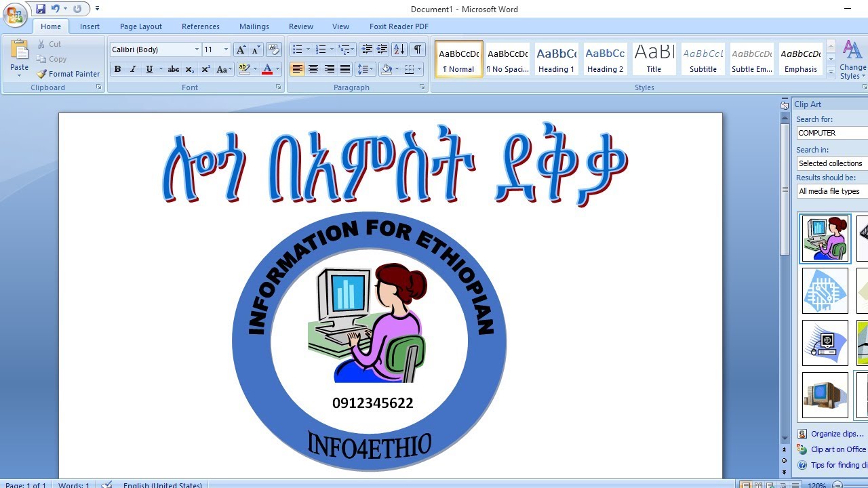Toggle show paragraph marks
This screenshot has height=488, width=868.
[x=418, y=49]
